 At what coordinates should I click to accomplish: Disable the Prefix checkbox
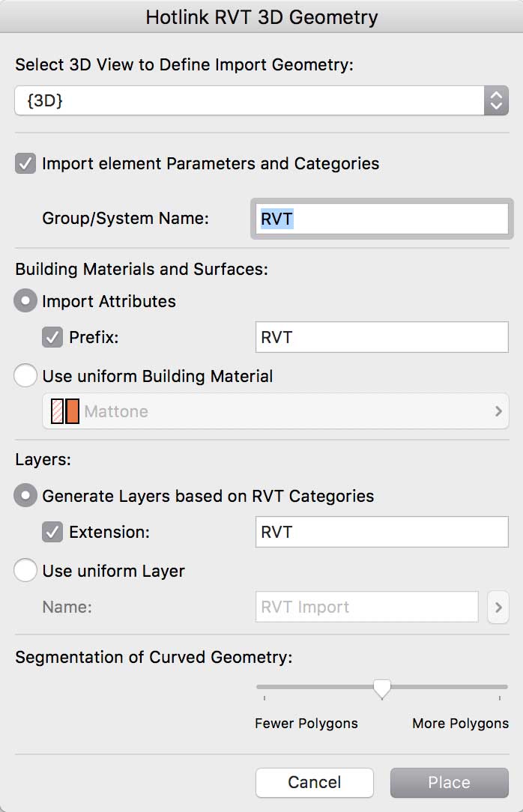[52, 337]
